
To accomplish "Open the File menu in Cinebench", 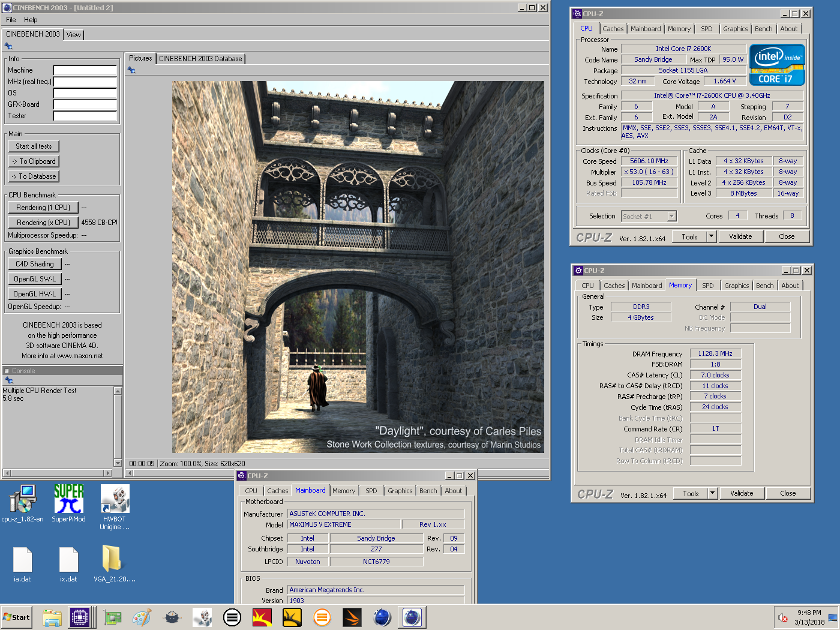I will click(11, 20).
